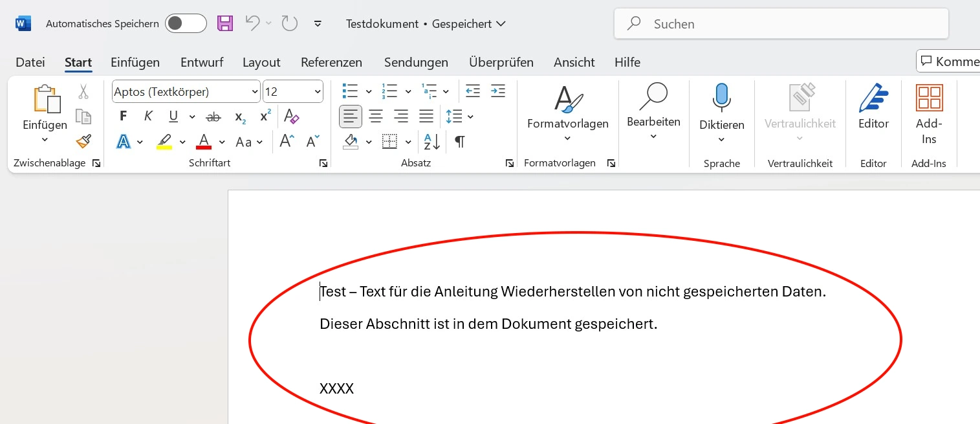The height and width of the screenshot is (424, 980).
Task: Open the Einfügen ribbon tab
Action: coord(135,62)
